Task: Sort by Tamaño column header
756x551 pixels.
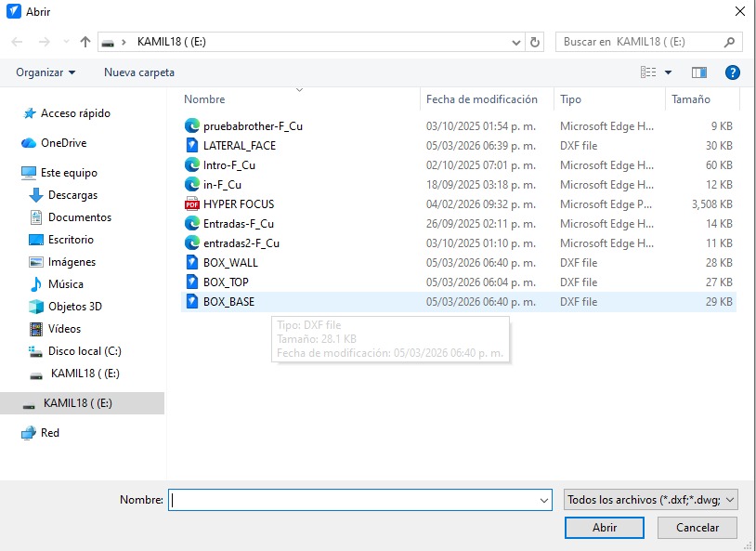Action: pyautogui.click(x=691, y=98)
